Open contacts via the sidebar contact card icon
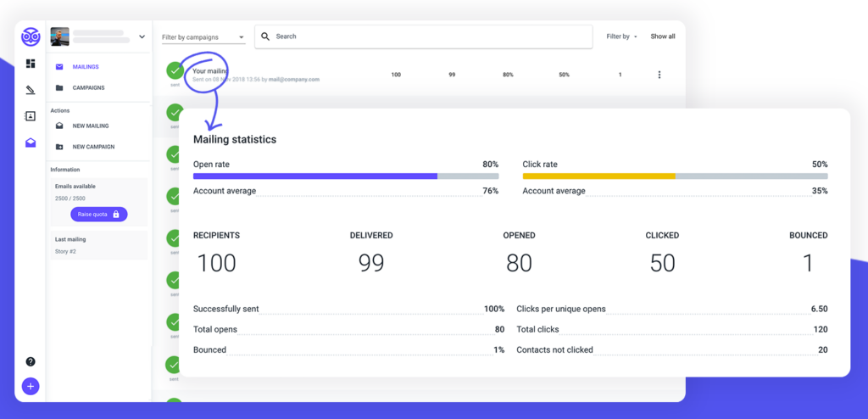This screenshot has height=419, width=868. [x=31, y=116]
